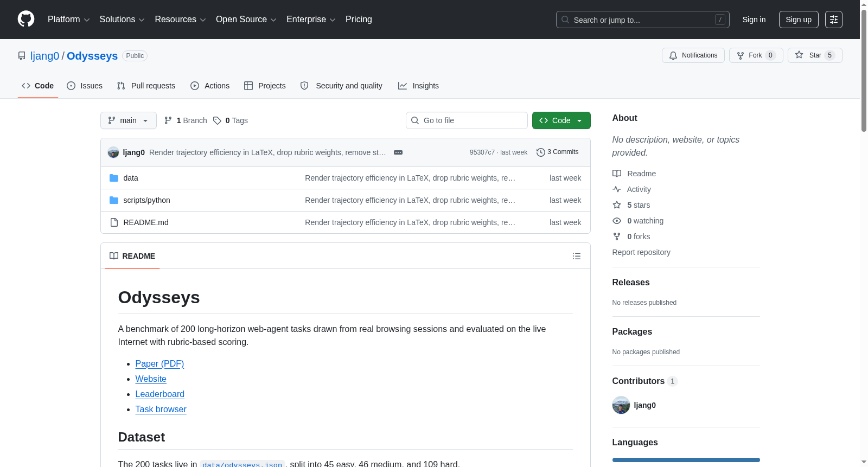868x467 pixels.
Task: Click the Go to file input
Action: tap(467, 120)
